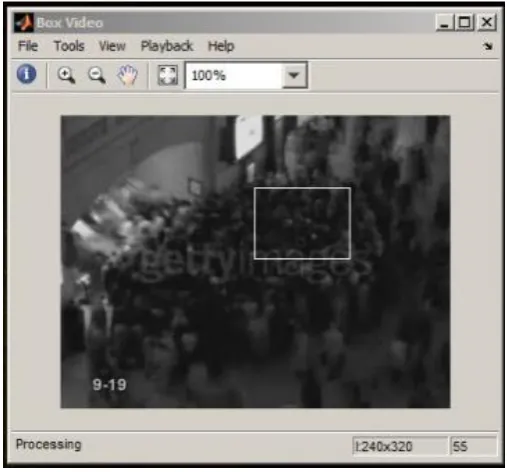This screenshot has height=472, width=507.
Task: Minimize the Box Video window
Action: point(445,23)
